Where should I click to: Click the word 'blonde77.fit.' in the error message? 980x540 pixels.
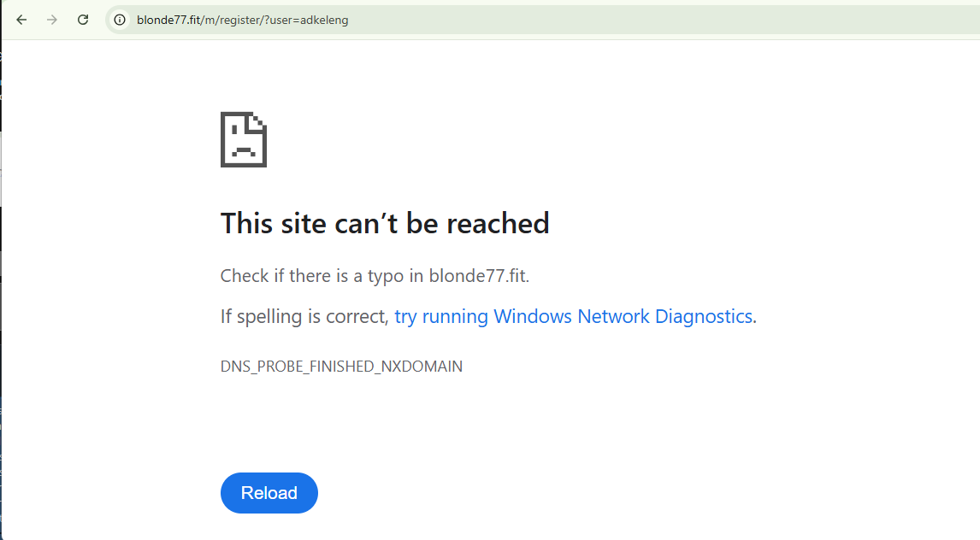[479, 276]
